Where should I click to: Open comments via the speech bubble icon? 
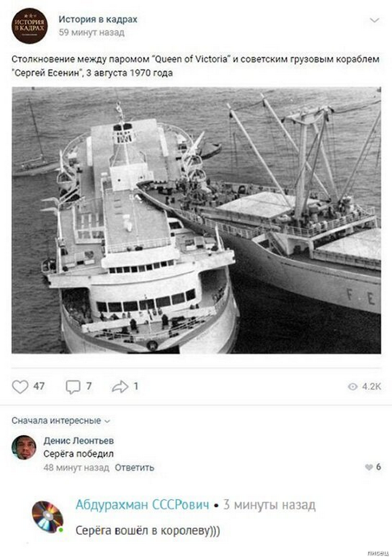(73, 386)
